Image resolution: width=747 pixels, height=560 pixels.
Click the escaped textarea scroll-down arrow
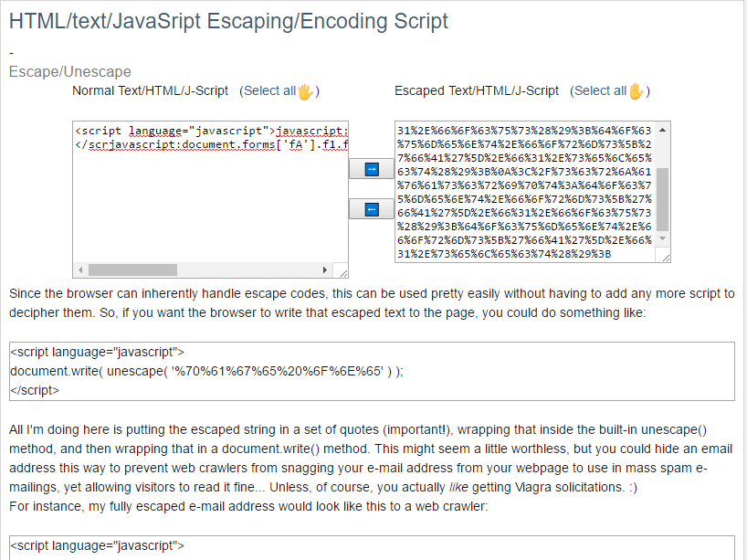(663, 238)
